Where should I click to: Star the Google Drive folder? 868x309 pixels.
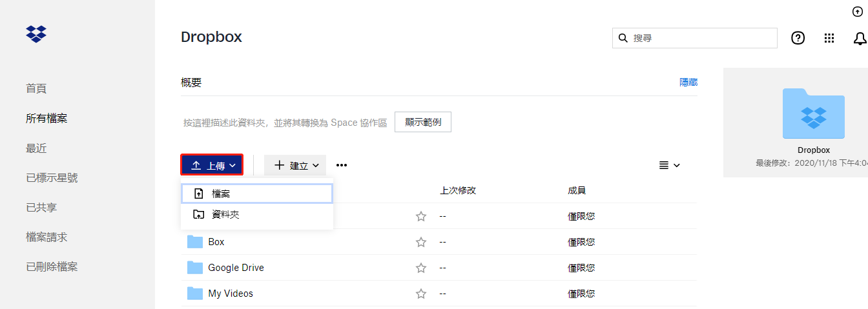pos(421,268)
